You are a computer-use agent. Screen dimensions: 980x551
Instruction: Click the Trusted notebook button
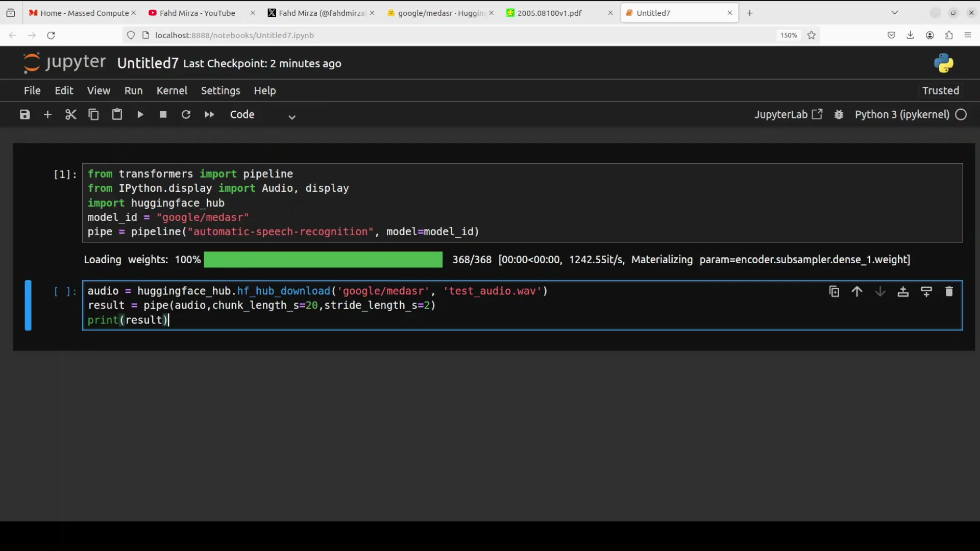coord(940,90)
